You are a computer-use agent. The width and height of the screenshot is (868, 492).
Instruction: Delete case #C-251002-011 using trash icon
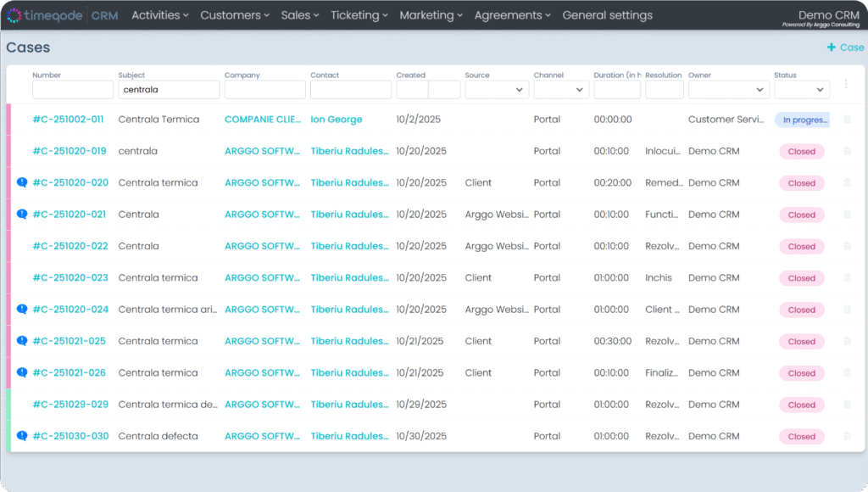click(x=847, y=120)
